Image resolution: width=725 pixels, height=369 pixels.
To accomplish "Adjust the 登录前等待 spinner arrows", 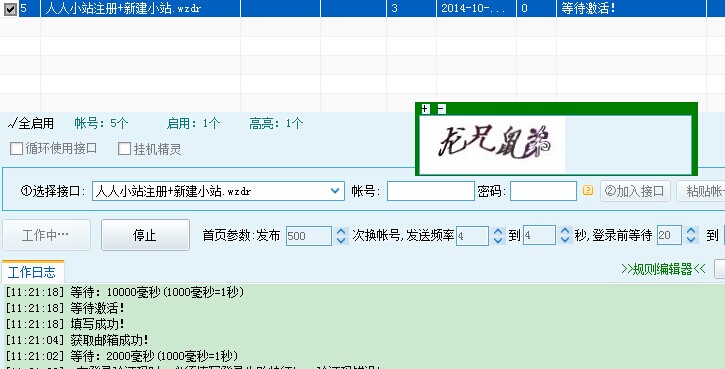I will click(692, 236).
